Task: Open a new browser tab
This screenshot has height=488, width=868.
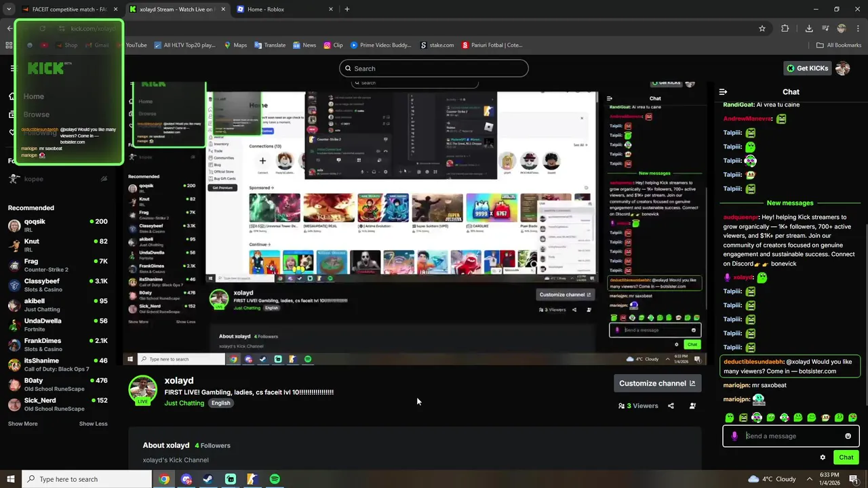Action: click(x=347, y=9)
